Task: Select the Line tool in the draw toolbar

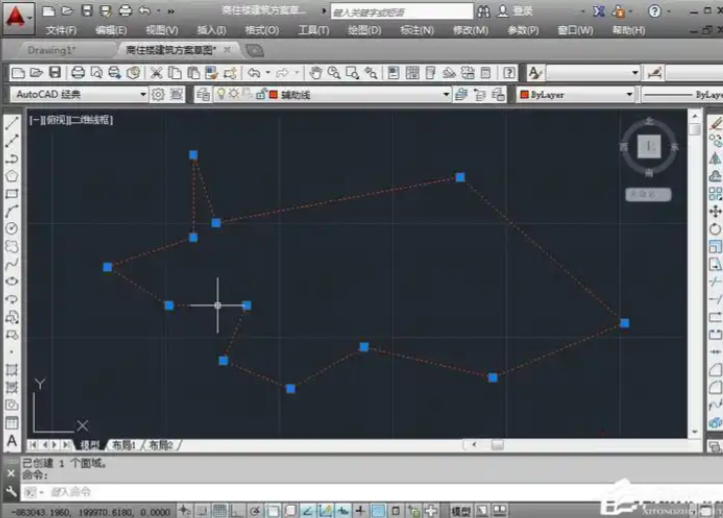Action: (x=12, y=124)
